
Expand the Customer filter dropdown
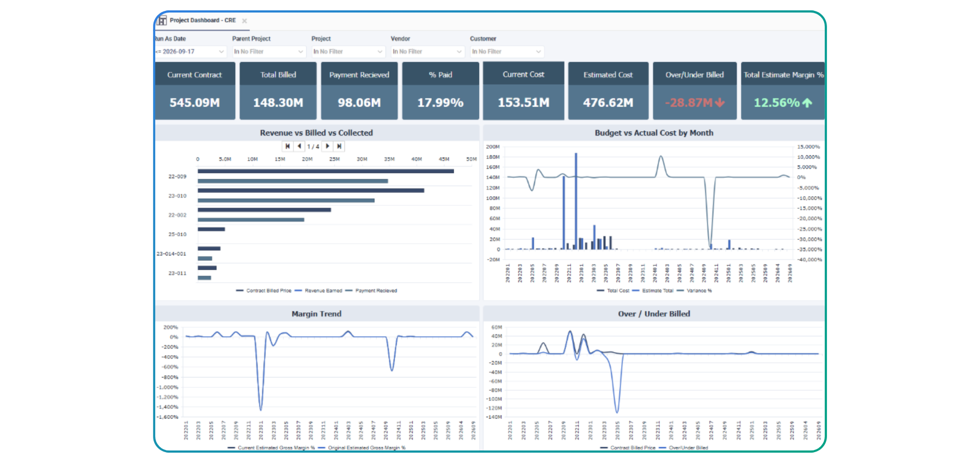point(507,52)
